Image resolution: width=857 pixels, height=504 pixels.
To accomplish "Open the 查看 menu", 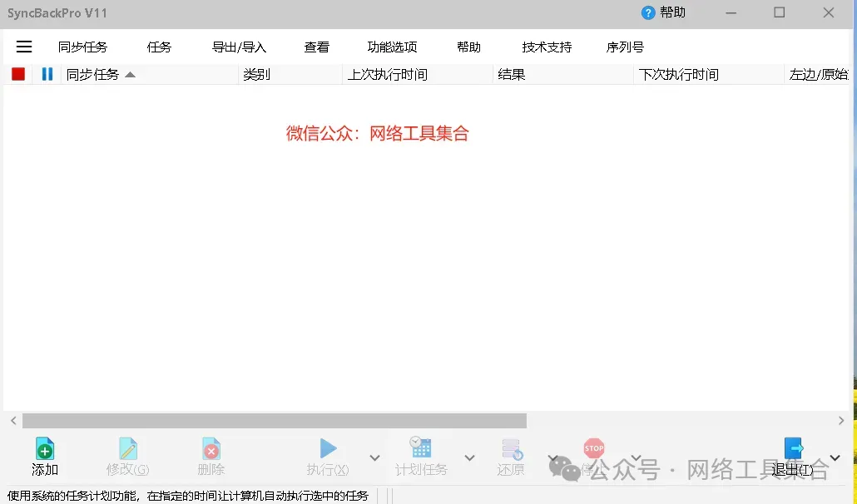I will [316, 47].
